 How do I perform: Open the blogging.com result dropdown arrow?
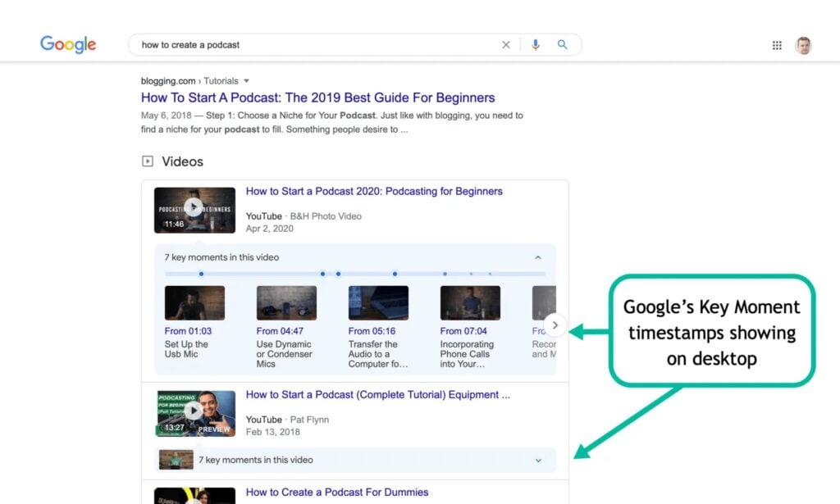[246, 81]
